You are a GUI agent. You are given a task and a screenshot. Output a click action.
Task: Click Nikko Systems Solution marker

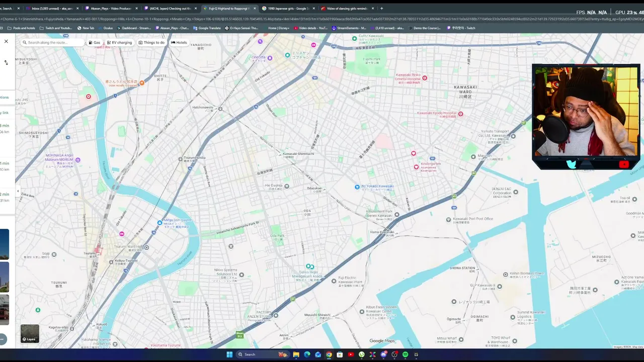click(x=242, y=275)
